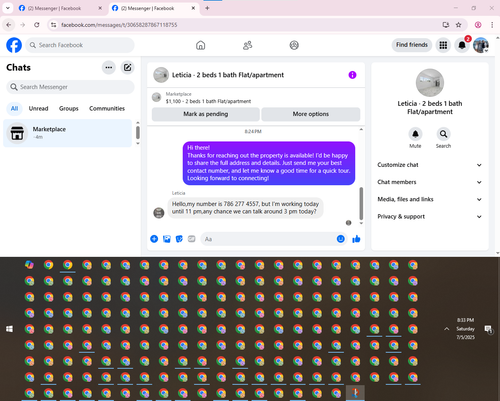This screenshot has width=500, height=401.
Task: Open Windows notification center icon
Action: click(488, 329)
